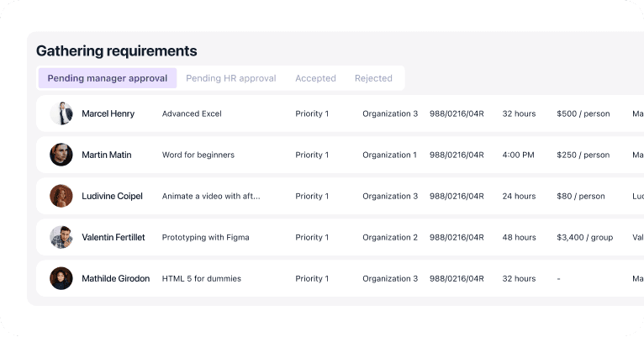Open Marcel Henry's avatar photo
This screenshot has height=337, width=644.
pyautogui.click(x=61, y=113)
